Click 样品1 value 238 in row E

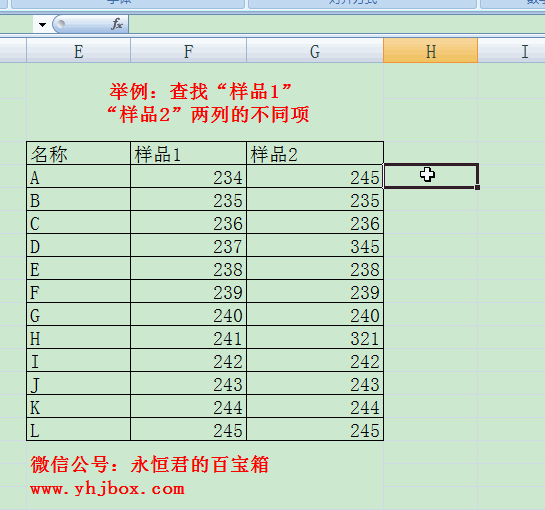[x=188, y=268]
